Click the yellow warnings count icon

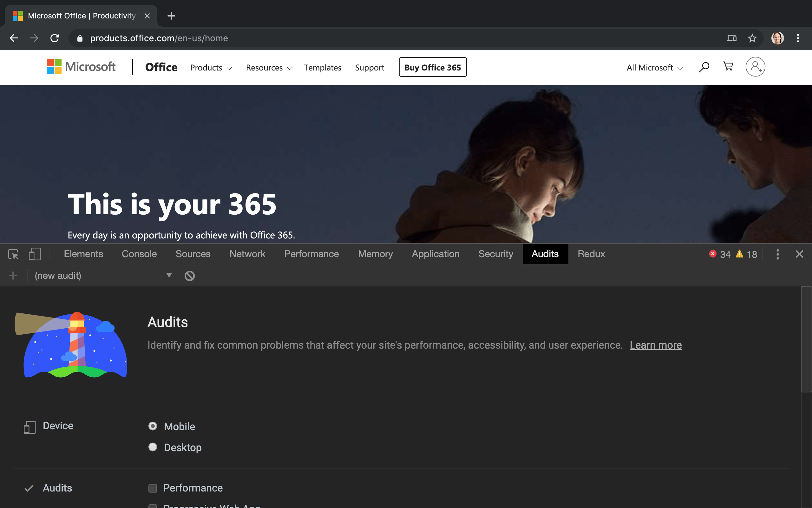click(x=739, y=254)
